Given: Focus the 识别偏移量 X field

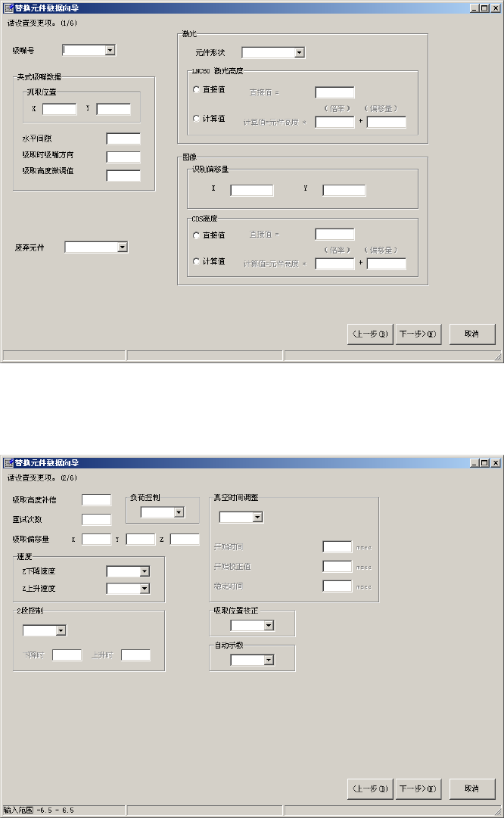Looking at the screenshot, I should pyautogui.click(x=252, y=191).
